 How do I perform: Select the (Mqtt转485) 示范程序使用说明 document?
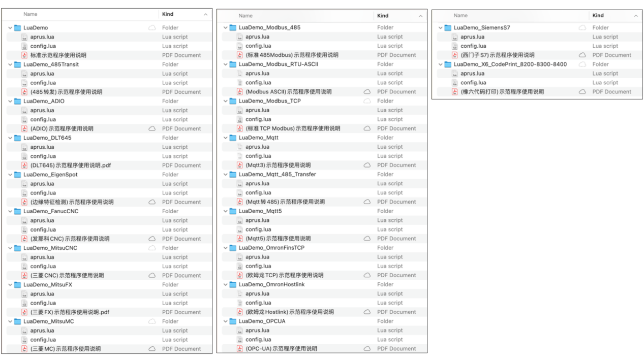(x=285, y=202)
